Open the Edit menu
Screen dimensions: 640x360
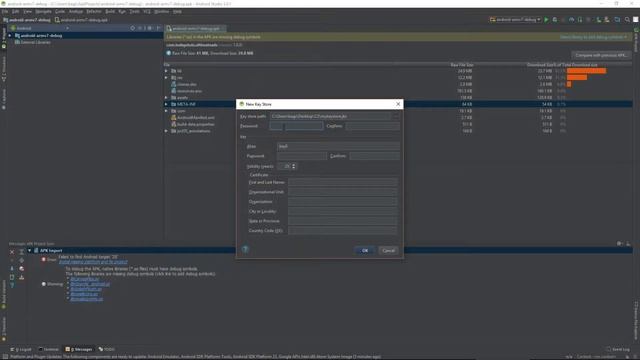click(16, 11)
